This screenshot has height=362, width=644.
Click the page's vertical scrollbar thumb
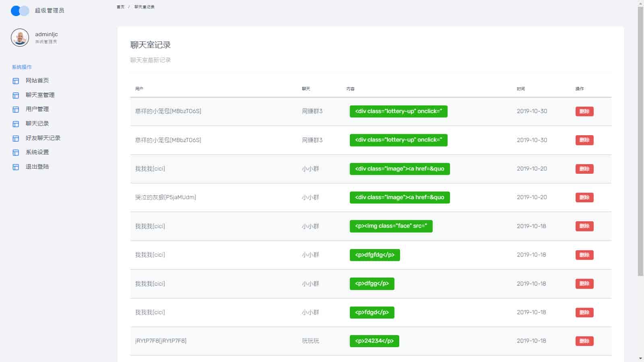(640, 141)
